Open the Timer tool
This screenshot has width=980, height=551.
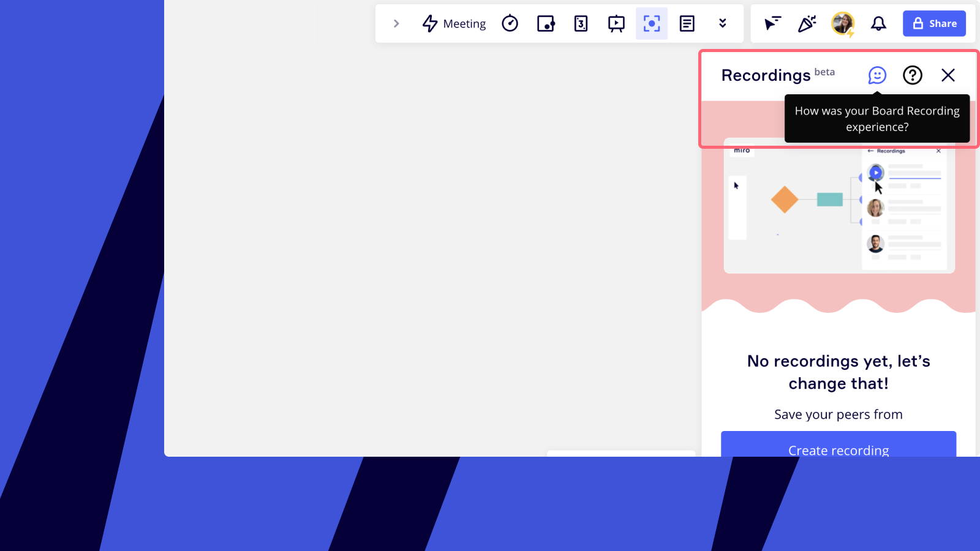click(510, 24)
